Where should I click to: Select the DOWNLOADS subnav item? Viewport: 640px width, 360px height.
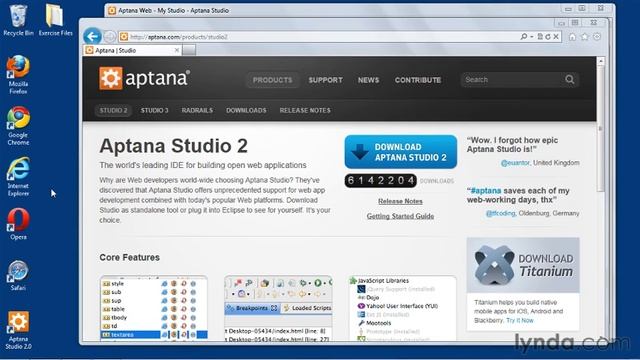[x=246, y=110]
